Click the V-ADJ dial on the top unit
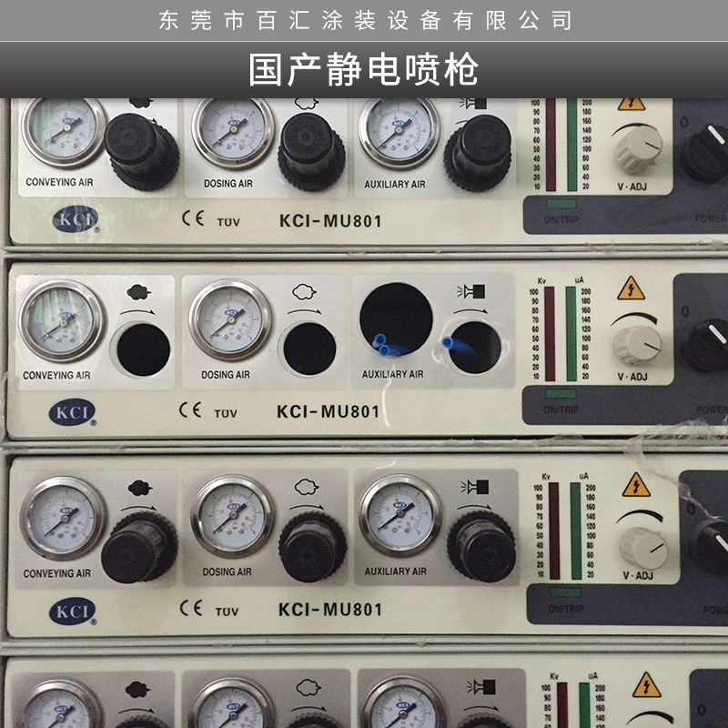The height and width of the screenshot is (728, 728). click(x=639, y=148)
